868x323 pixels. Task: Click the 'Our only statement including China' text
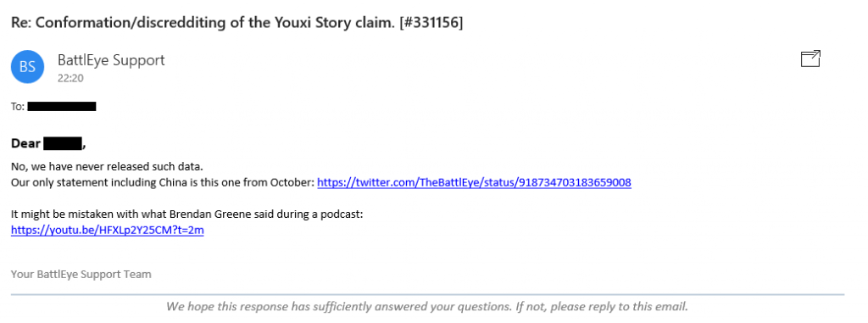pyautogui.click(x=83, y=182)
